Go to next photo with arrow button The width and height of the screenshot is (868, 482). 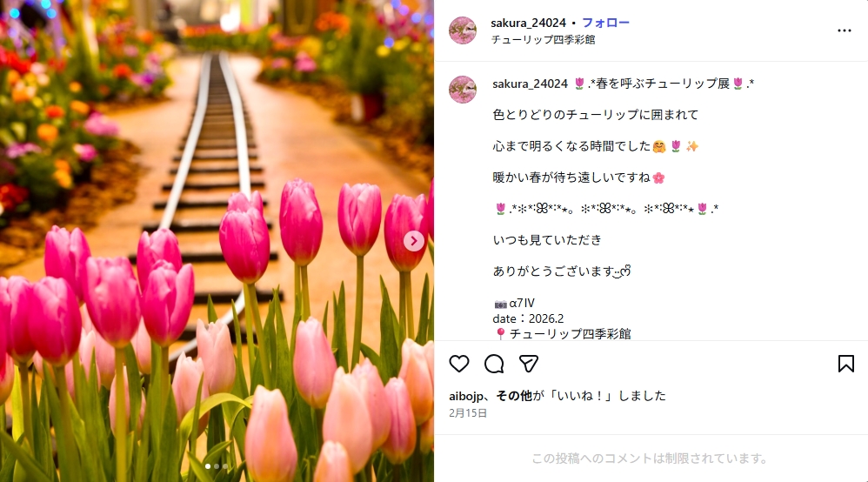click(413, 241)
